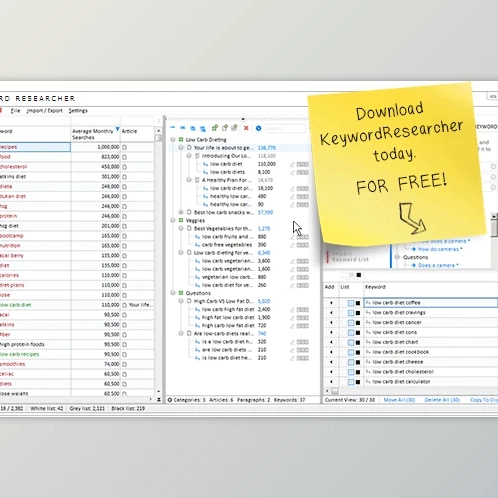
Task: Collapse the Low Carb Dieting category
Action: click(x=173, y=140)
